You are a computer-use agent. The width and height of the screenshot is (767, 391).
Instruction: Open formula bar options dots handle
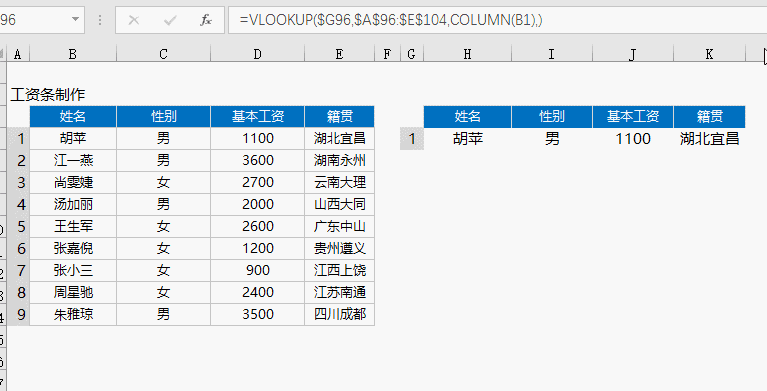(x=100, y=20)
